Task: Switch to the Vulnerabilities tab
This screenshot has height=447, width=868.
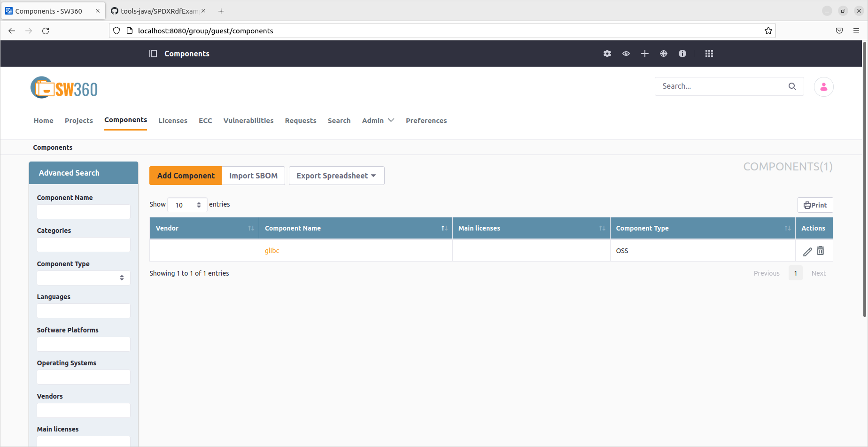Action: pyautogui.click(x=248, y=121)
